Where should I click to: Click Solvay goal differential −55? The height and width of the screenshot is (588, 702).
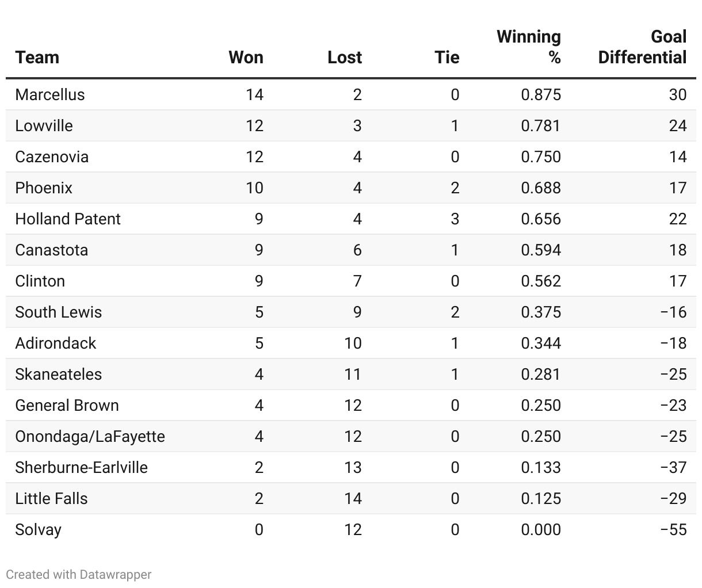(673, 529)
